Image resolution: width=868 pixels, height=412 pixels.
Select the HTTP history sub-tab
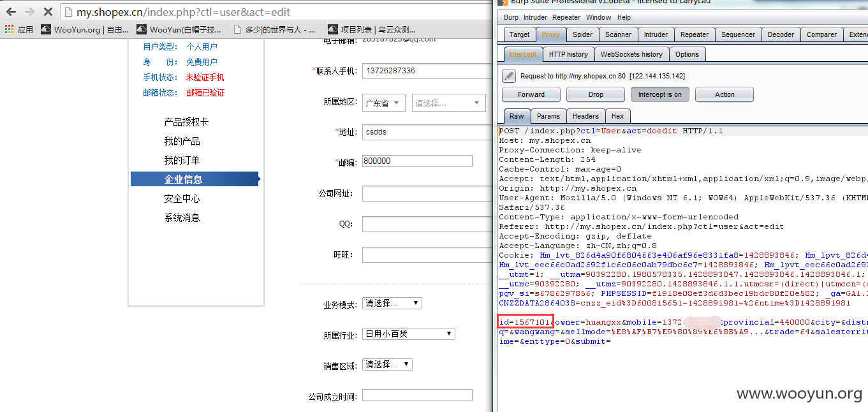[x=568, y=54]
